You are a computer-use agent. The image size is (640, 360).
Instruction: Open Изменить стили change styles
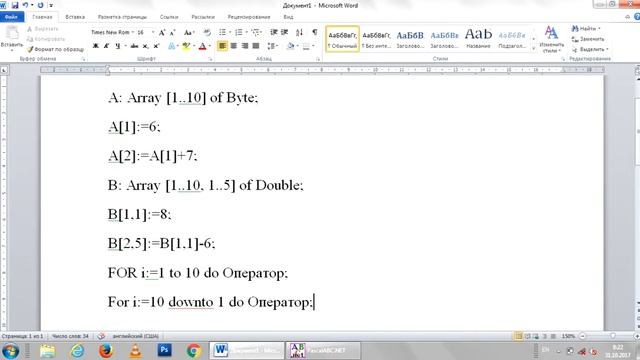coord(551,39)
